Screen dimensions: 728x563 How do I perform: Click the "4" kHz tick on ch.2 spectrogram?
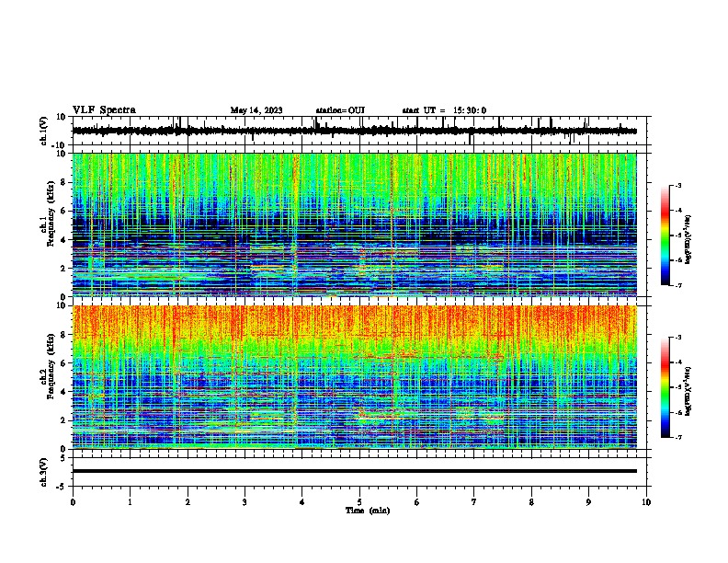(63, 392)
